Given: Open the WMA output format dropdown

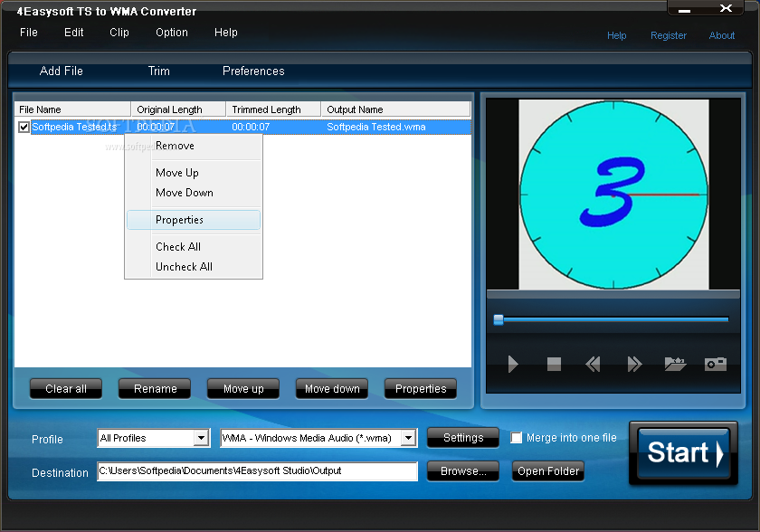Looking at the screenshot, I should tap(409, 438).
